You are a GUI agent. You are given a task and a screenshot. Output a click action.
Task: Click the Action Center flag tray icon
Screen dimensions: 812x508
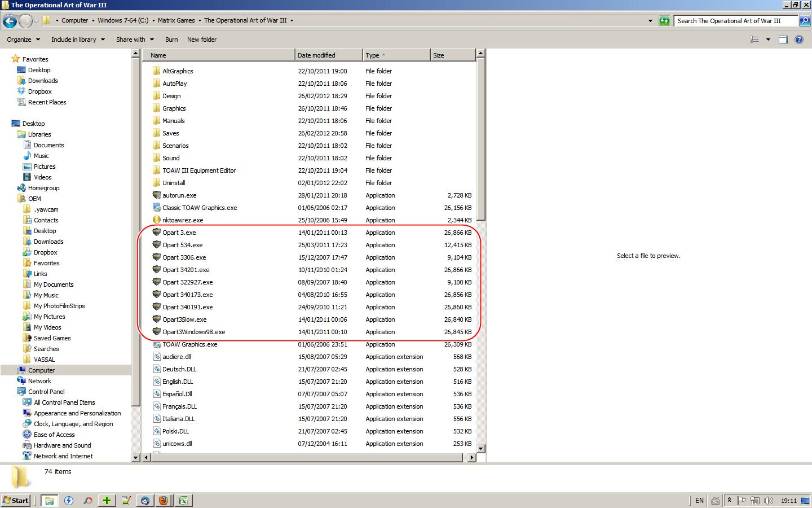tap(742, 501)
